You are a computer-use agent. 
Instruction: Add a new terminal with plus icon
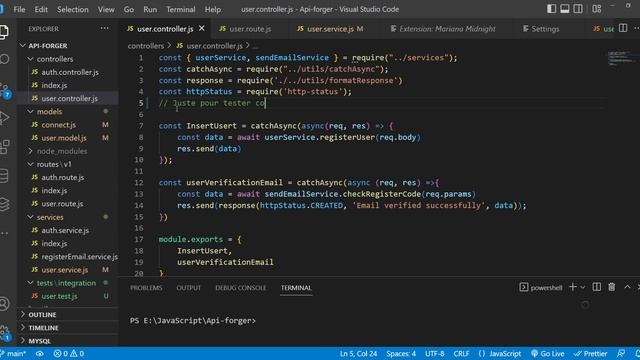pyautogui.click(x=573, y=287)
